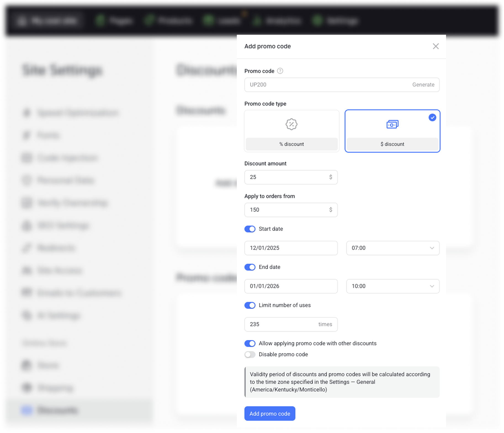Image resolution: width=504 pixels, height=433 pixels.
Task: Turn off the End date switch
Action: point(250,267)
